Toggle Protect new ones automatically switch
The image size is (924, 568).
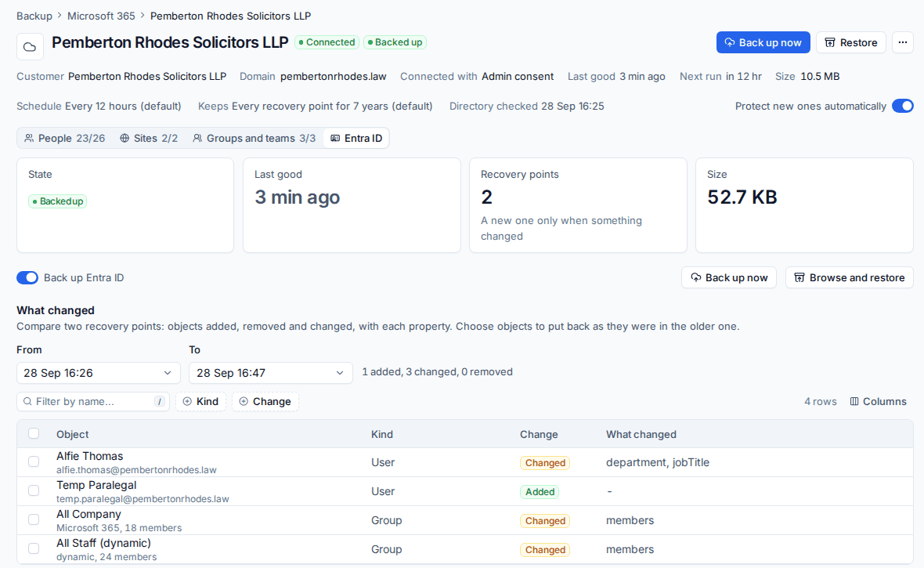click(903, 107)
